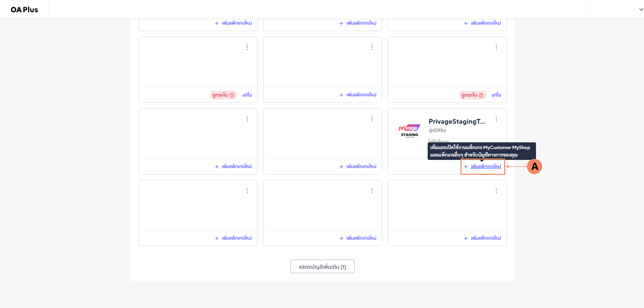
Task: Click เพิ่มแพ็กเกจใหม่ in card immediately left of PrivageStaging
Action: click(x=361, y=166)
